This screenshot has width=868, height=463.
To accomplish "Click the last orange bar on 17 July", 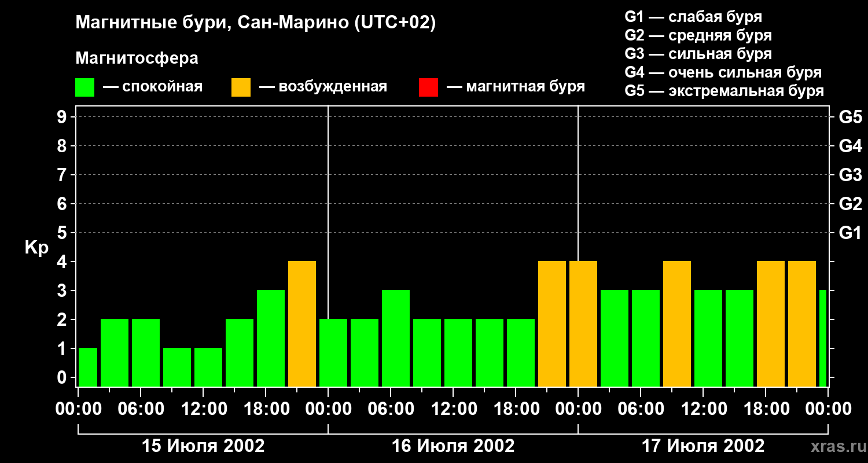I will [x=802, y=324].
